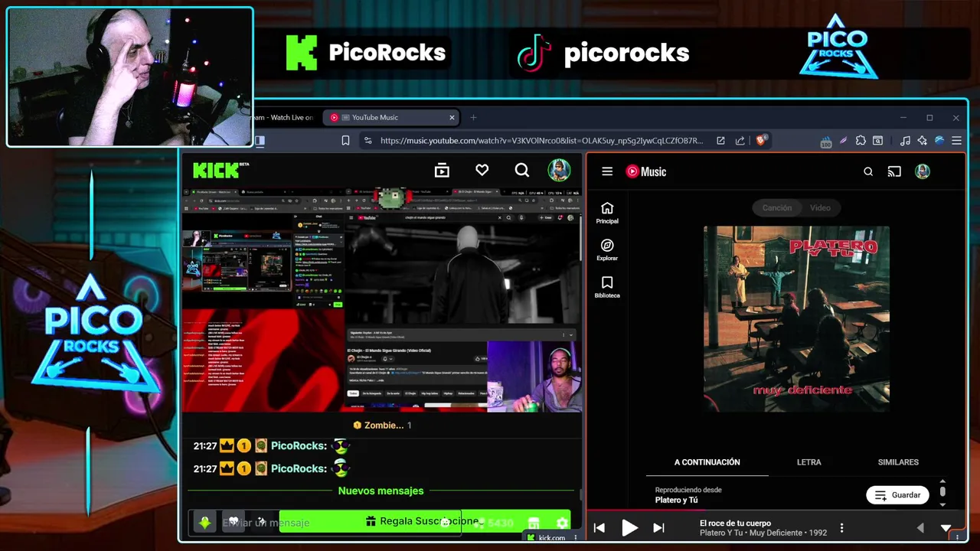Open Kick profile avatar
This screenshot has width=980, height=551.
559,170
